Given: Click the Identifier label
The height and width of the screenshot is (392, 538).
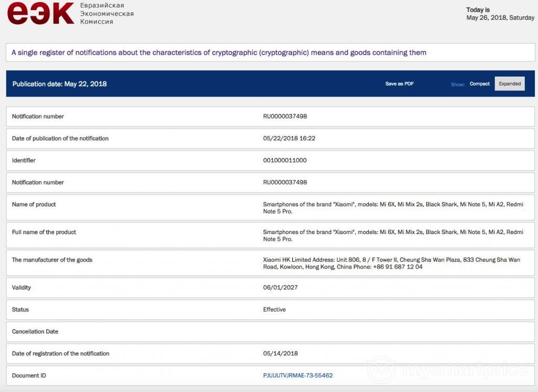Looking at the screenshot, I should click(x=24, y=160).
